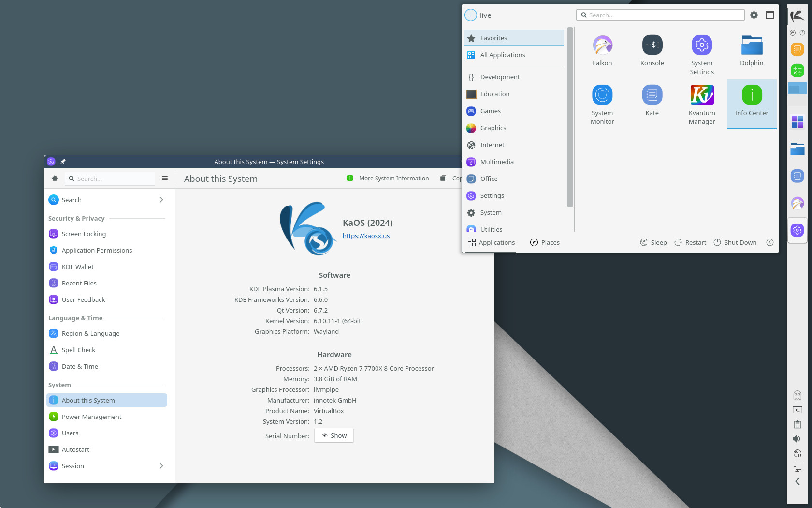Screen dimensions: 812x508
Task: Select the Users settings entry
Action: [x=107, y=433]
